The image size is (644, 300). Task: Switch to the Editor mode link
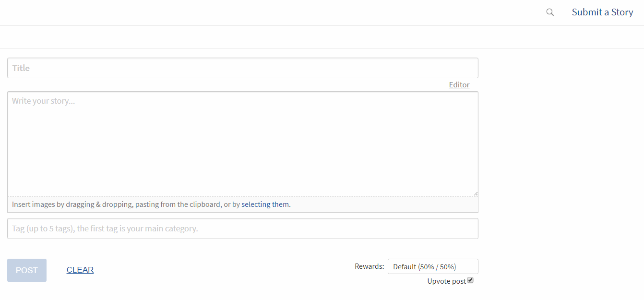pyautogui.click(x=459, y=85)
